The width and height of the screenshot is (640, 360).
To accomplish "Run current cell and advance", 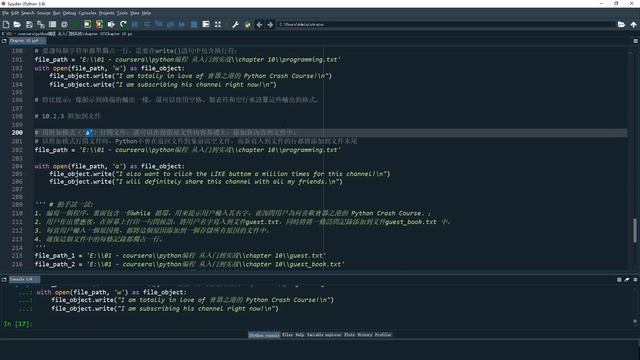I will point(99,24).
